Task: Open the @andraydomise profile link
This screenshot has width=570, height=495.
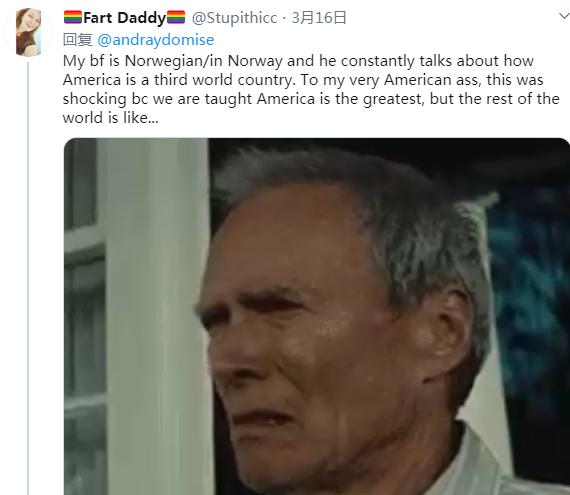Action: [156, 40]
